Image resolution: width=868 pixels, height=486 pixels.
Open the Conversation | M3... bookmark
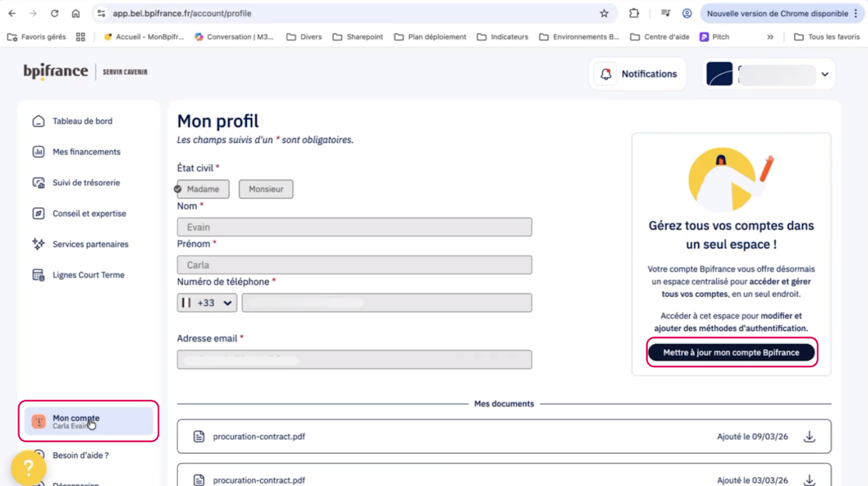[x=234, y=37]
